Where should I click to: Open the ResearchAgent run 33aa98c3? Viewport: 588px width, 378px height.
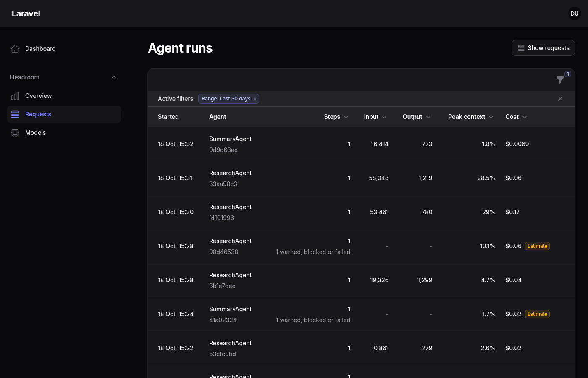click(x=361, y=178)
